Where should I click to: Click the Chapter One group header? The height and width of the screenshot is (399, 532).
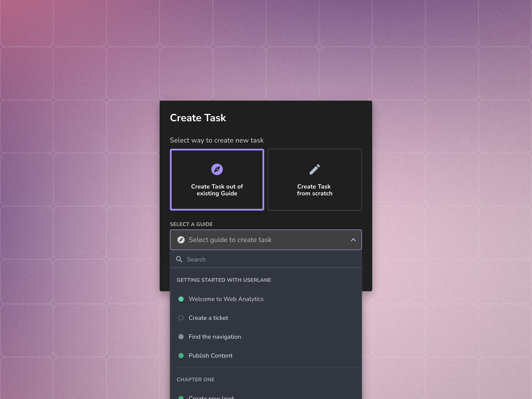tap(196, 380)
